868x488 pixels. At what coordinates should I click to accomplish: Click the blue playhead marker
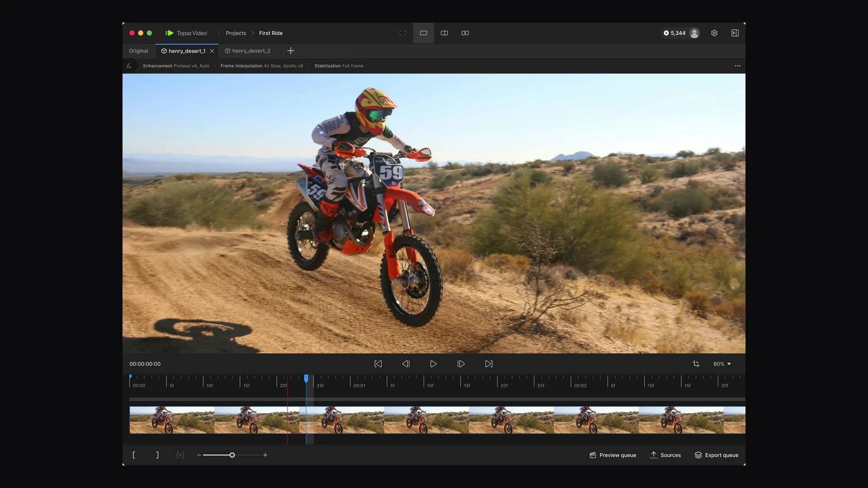pyautogui.click(x=306, y=379)
